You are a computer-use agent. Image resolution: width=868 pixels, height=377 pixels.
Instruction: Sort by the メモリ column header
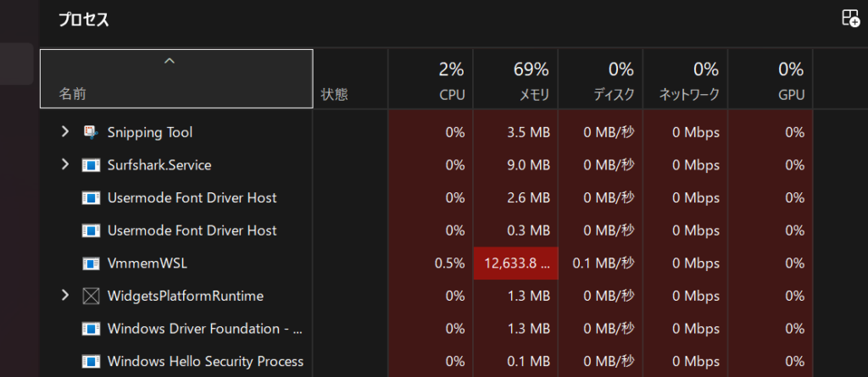[x=515, y=79]
